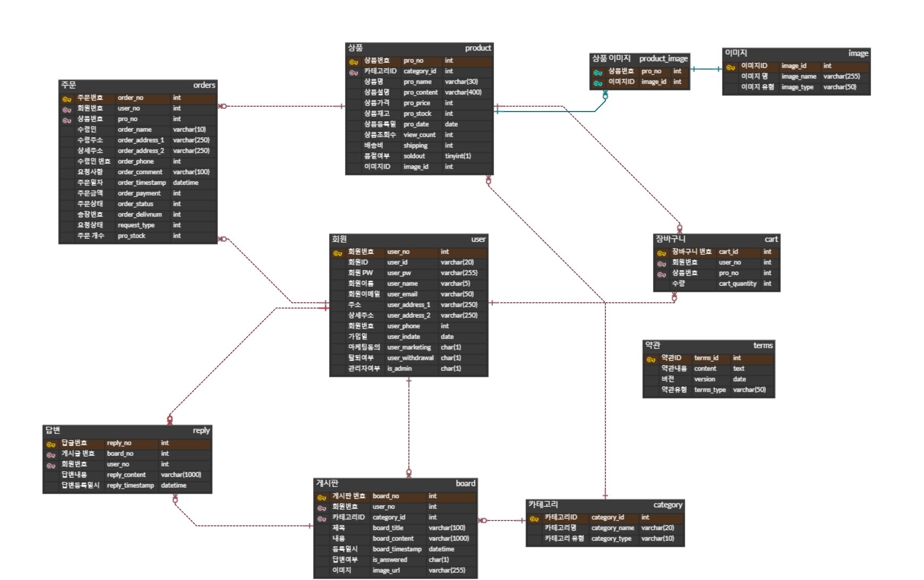This screenshot has height=580, width=924.
Task: Select the 'category' table title
Action: (668, 505)
